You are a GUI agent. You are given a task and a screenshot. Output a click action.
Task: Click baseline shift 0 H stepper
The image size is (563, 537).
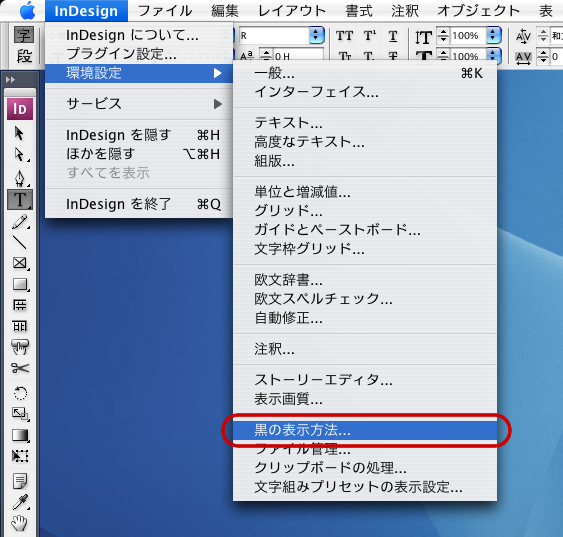(266, 56)
